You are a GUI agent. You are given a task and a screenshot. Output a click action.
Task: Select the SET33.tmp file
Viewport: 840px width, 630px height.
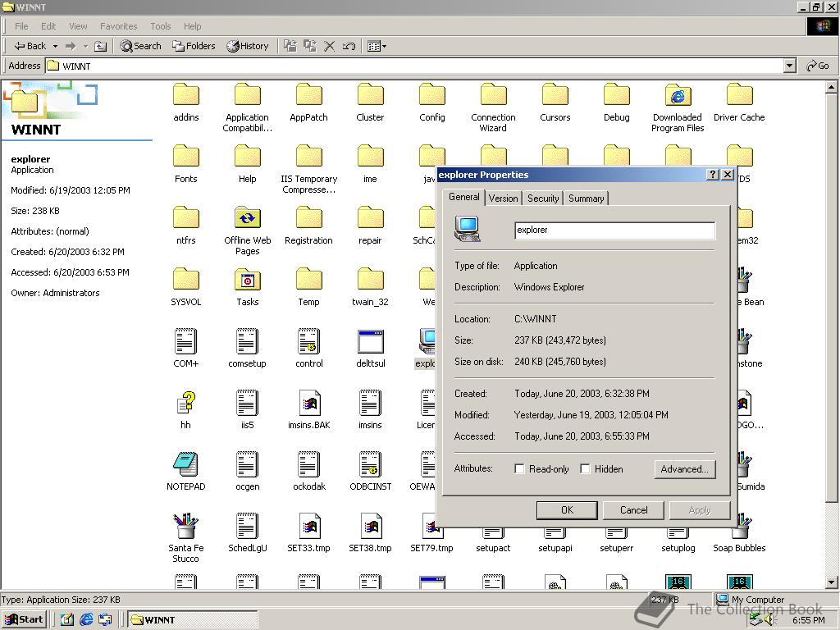(x=309, y=533)
